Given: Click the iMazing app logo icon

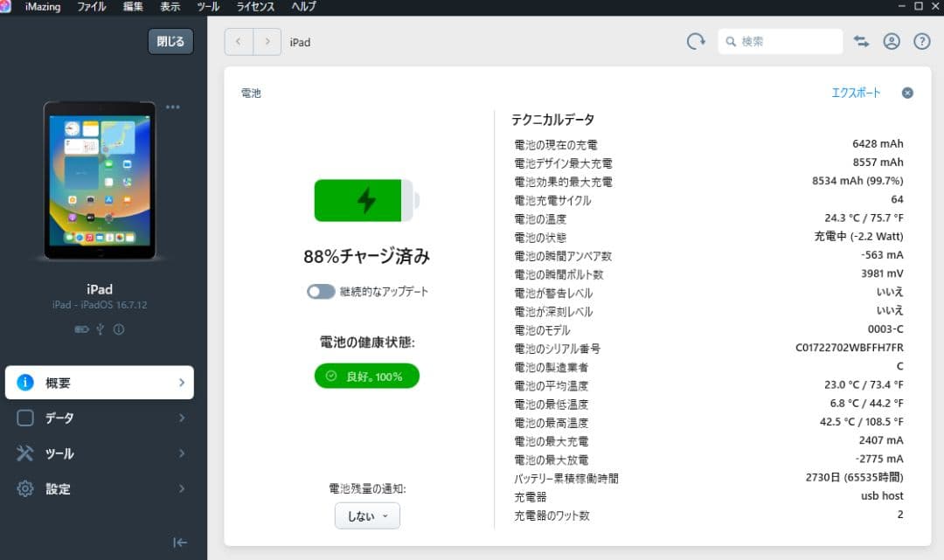Looking at the screenshot, I should pyautogui.click(x=5, y=6).
